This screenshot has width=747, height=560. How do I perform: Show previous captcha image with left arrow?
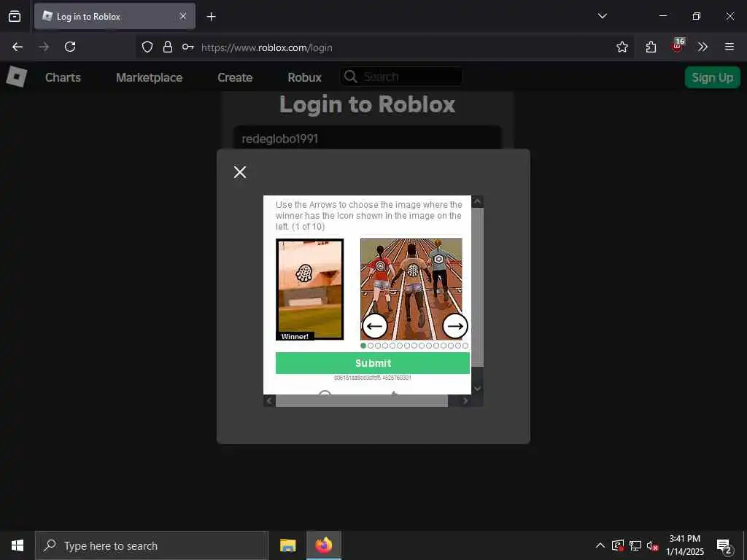tap(374, 326)
